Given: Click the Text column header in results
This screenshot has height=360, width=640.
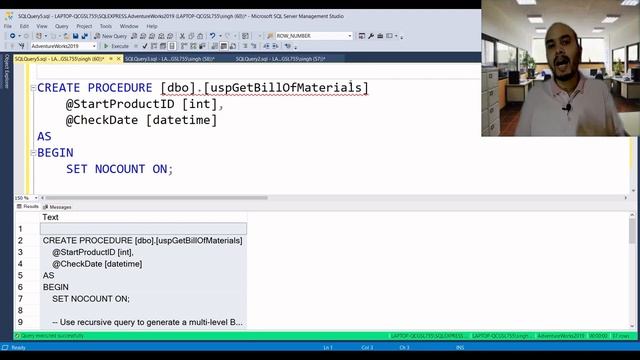Looking at the screenshot, I should [144, 218].
